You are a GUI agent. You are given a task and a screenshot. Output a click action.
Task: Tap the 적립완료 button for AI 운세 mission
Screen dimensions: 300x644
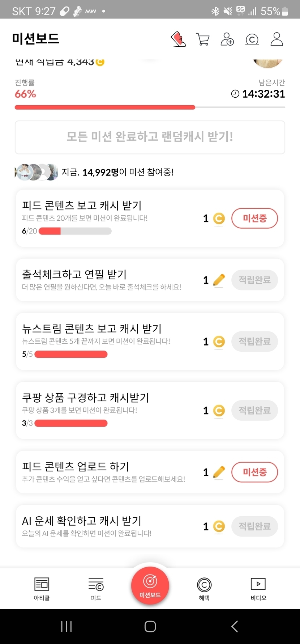254,526
